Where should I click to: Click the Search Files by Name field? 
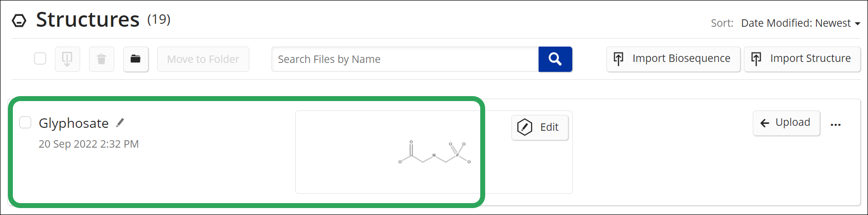click(x=405, y=59)
